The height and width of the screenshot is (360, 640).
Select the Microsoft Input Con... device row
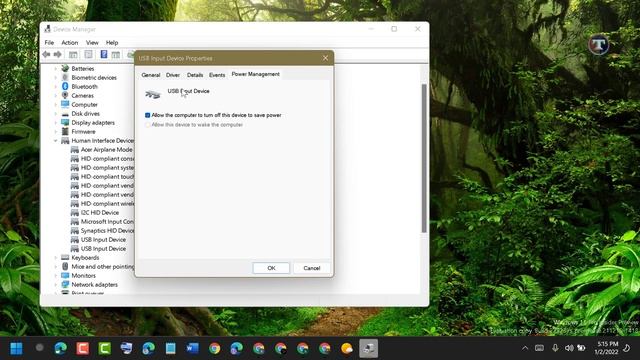102,222
